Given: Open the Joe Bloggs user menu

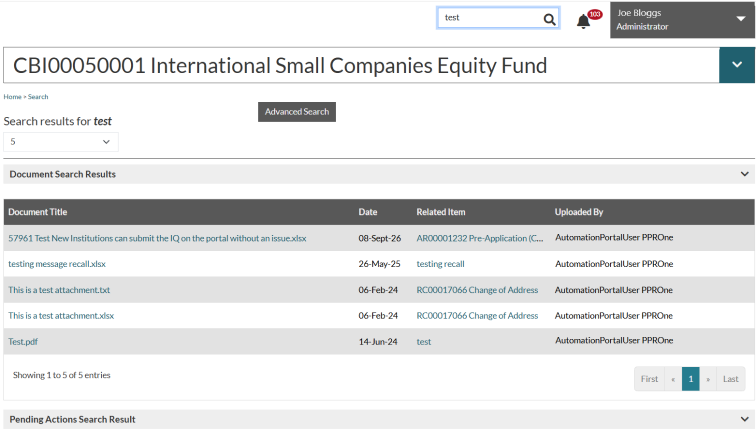Looking at the screenshot, I should click(x=682, y=20).
